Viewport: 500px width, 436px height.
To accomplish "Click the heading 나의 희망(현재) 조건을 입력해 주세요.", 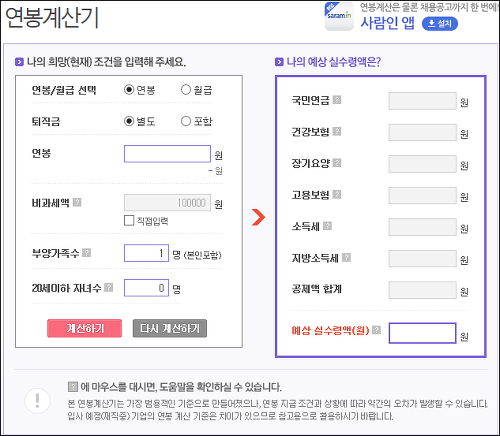I will coord(106,62).
